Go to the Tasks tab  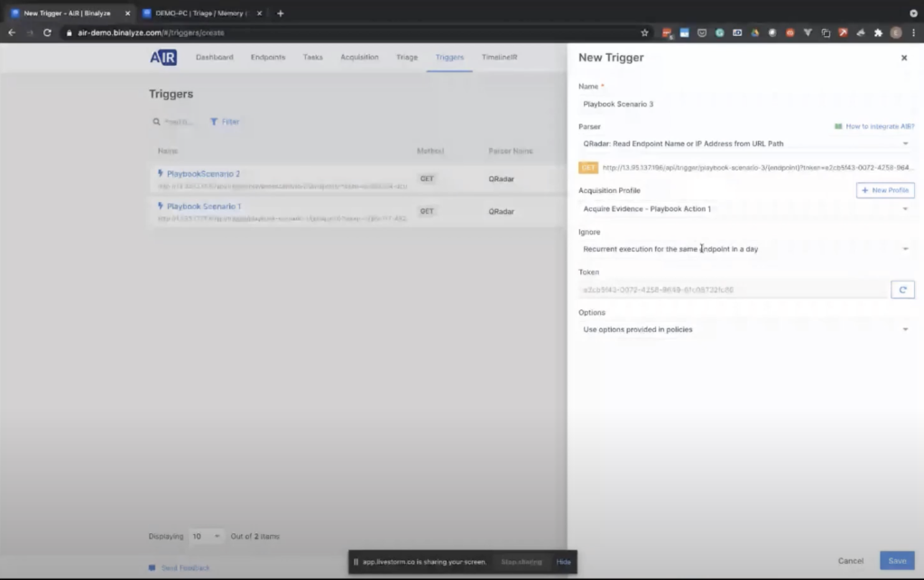point(313,57)
